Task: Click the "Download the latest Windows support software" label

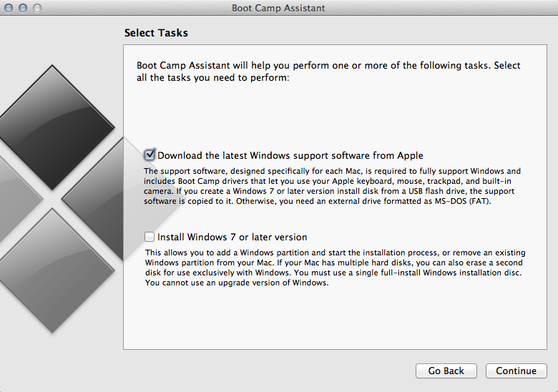Action: (290, 155)
